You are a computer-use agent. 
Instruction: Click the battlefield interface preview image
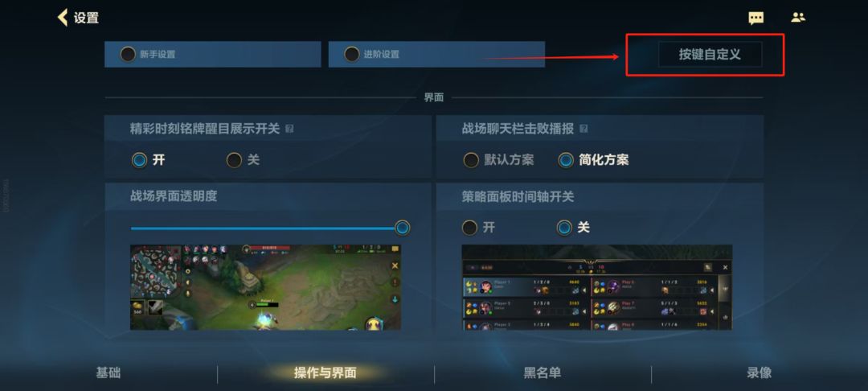tap(265, 287)
